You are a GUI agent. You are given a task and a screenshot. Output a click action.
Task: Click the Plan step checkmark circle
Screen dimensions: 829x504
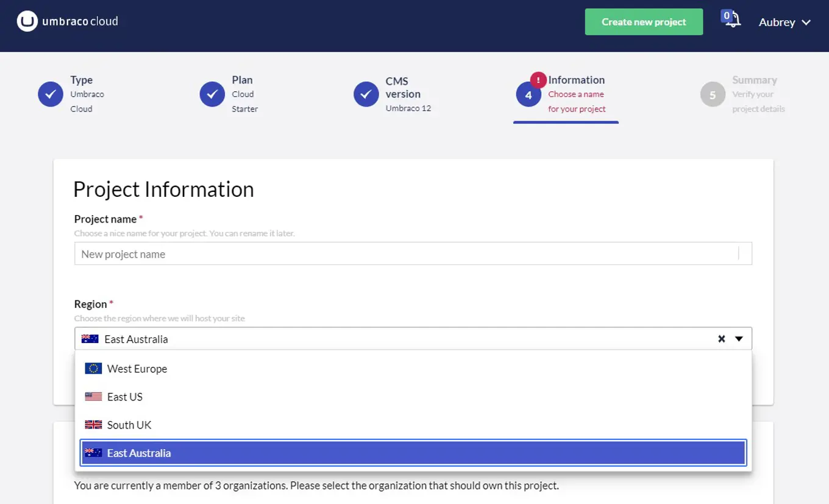(x=212, y=94)
